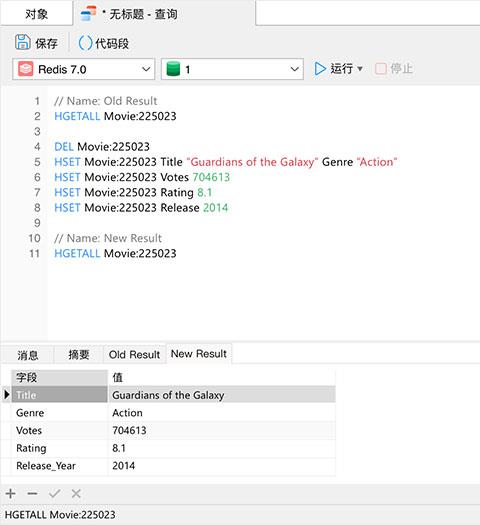480x525 pixels.
Task: Remove selected field with minus icon
Action: 32,494
